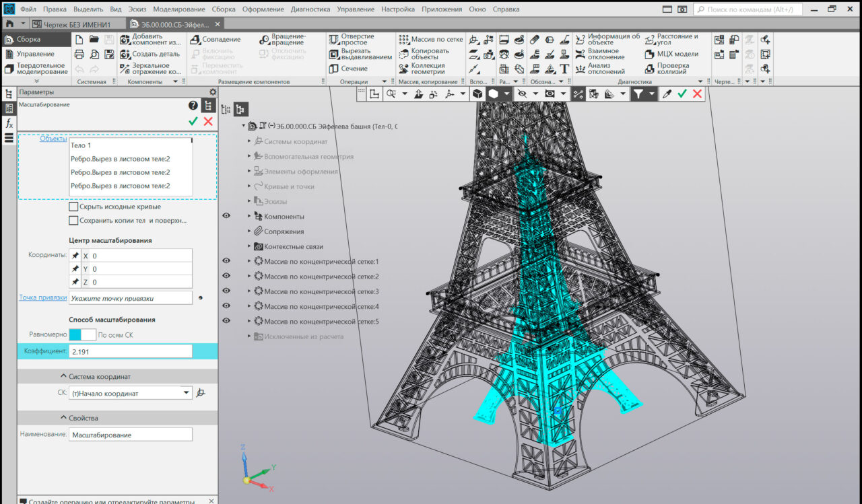The height and width of the screenshot is (504, 862).
Task: Click the Проверка коллизий icon
Action: [x=649, y=69]
